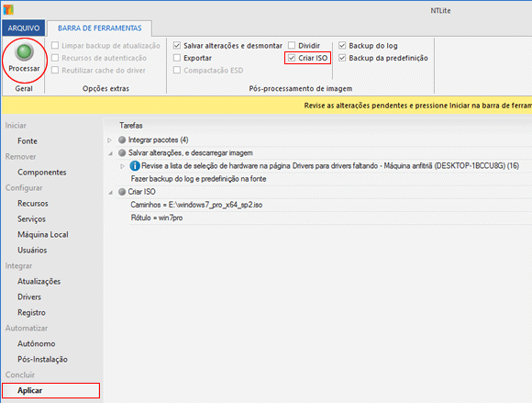This screenshot has height=403, width=532.
Task: Click gray status circle beside Integrar pacotes
Action: pyautogui.click(x=122, y=140)
